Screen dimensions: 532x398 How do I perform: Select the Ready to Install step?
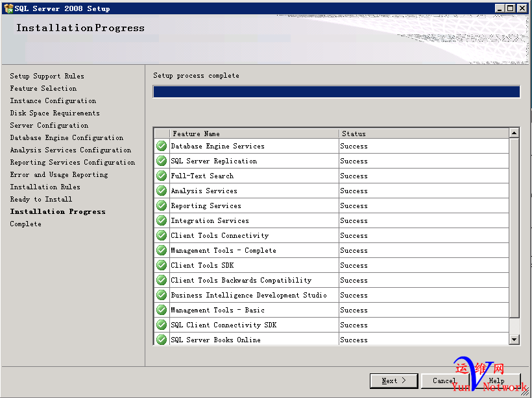[x=41, y=199]
